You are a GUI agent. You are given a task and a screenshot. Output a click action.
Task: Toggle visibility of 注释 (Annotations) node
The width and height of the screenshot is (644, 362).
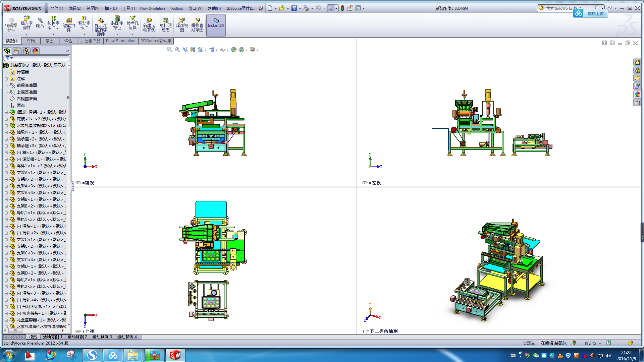(5, 79)
